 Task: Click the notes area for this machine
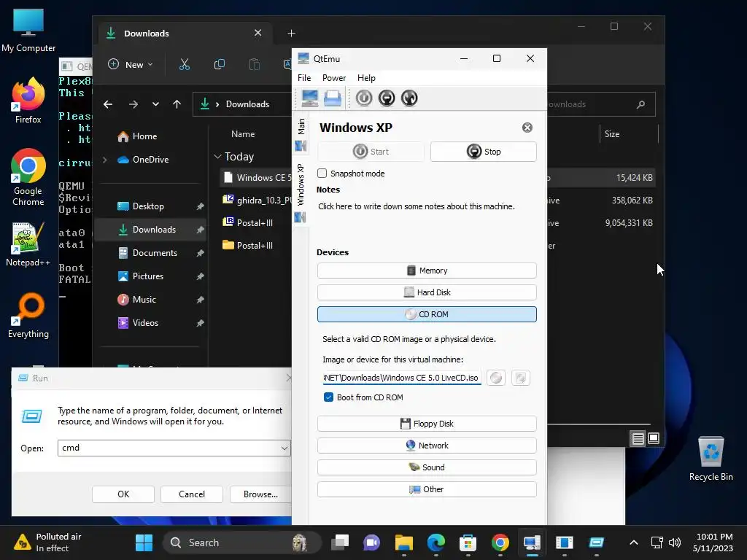tap(417, 206)
